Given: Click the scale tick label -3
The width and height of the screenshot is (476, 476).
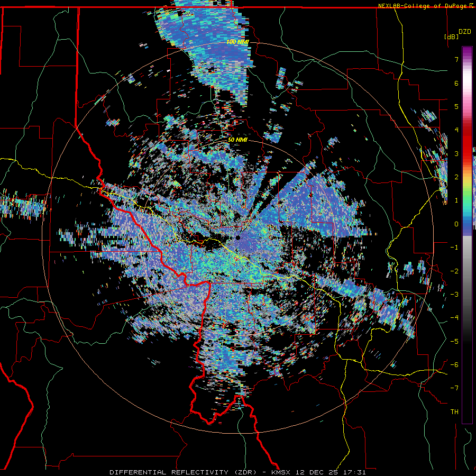Looking at the screenshot, I should (x=454, y=295).
